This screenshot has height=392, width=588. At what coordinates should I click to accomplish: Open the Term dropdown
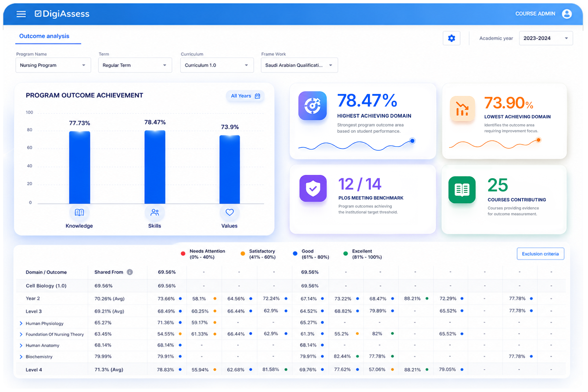135,65
